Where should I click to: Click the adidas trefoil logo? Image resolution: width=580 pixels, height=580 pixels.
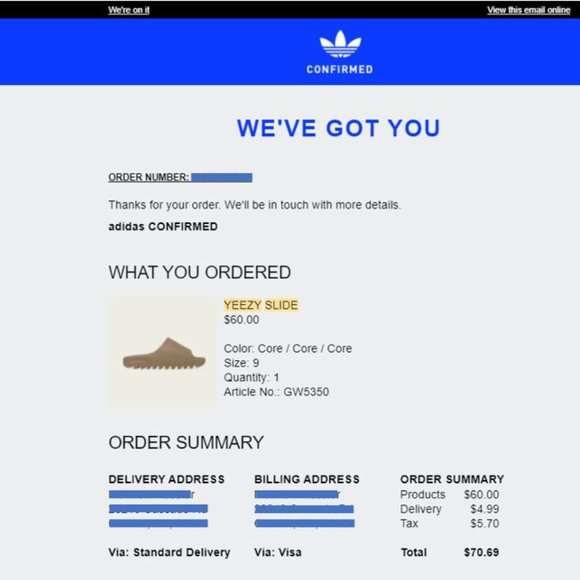point(340,44)
